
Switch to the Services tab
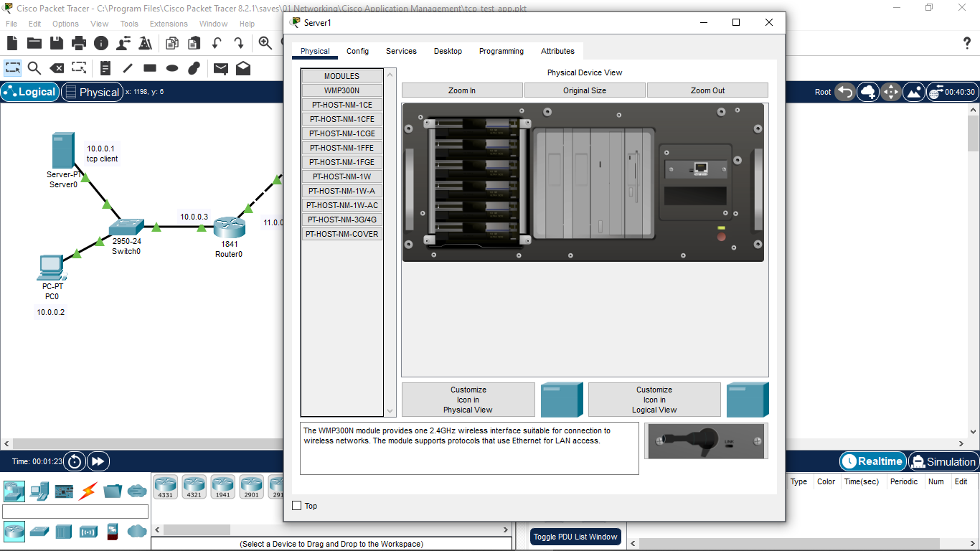click(401, 51)
